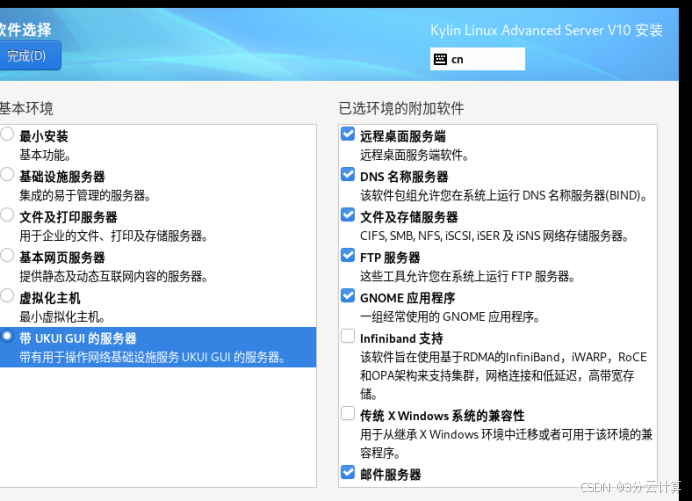This screenshot has height=501, width=692.
Task: Click 一组经常使用的 GNOME 应用程序 description
Action: click(x=451, y=317)
